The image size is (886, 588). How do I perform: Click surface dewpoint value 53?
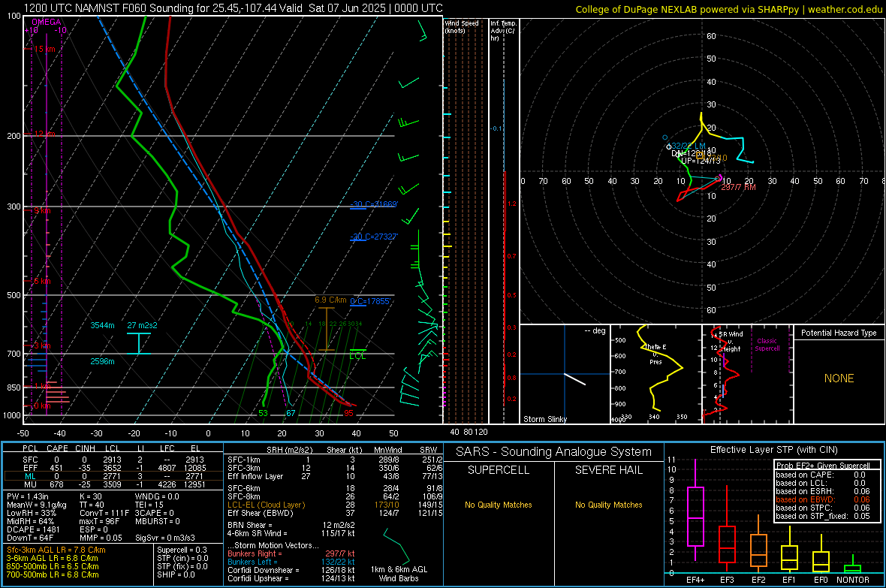[264, 413]
